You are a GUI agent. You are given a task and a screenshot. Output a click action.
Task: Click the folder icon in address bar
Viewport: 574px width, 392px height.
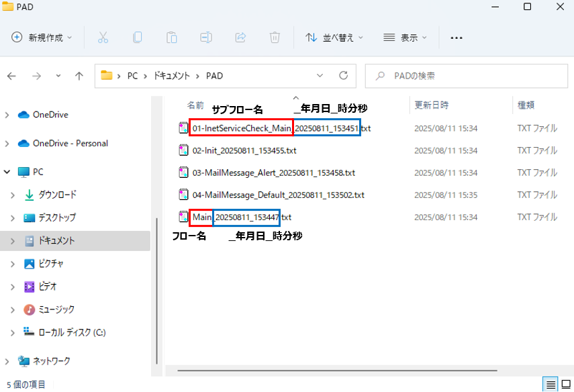107,75
